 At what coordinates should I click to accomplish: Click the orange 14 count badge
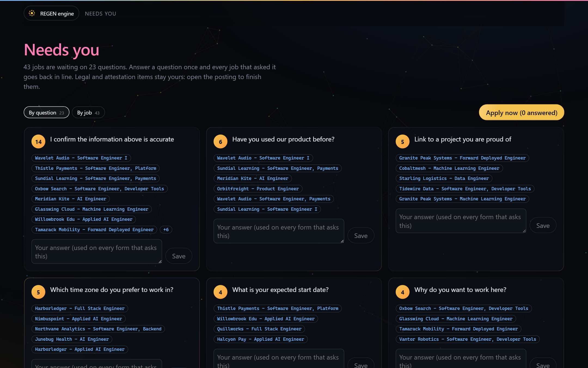coord(38,141)
